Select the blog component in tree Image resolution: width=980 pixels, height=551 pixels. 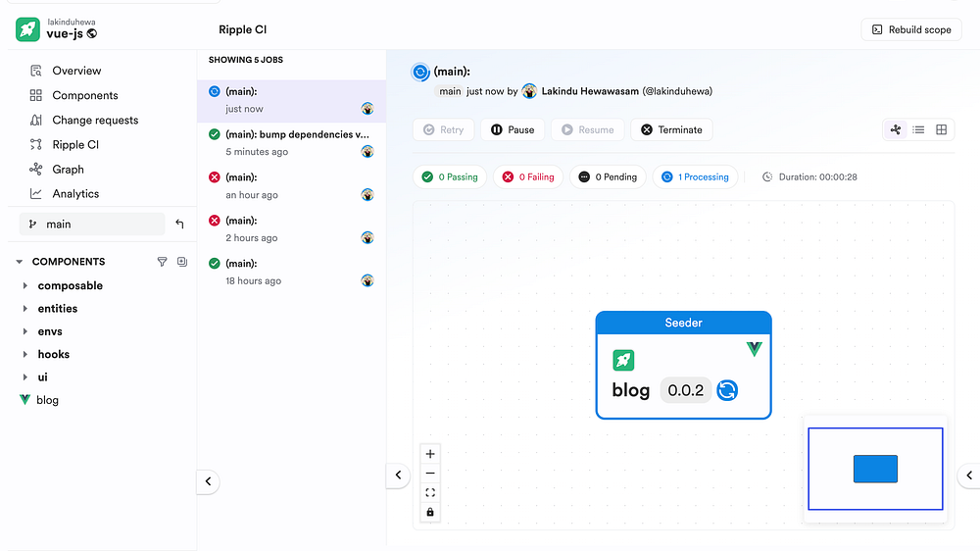(47, 400)
